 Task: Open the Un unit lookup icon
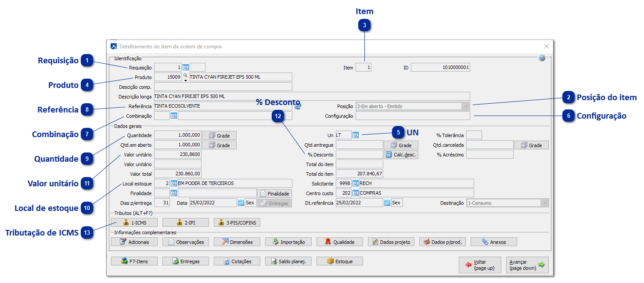click(356, 135)
